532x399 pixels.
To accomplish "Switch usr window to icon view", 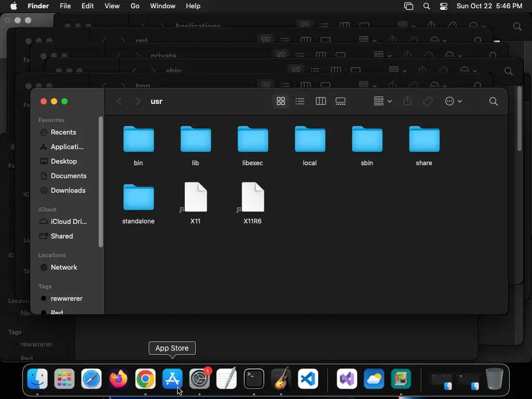I will pyautogui.click(x=281, y=101).
